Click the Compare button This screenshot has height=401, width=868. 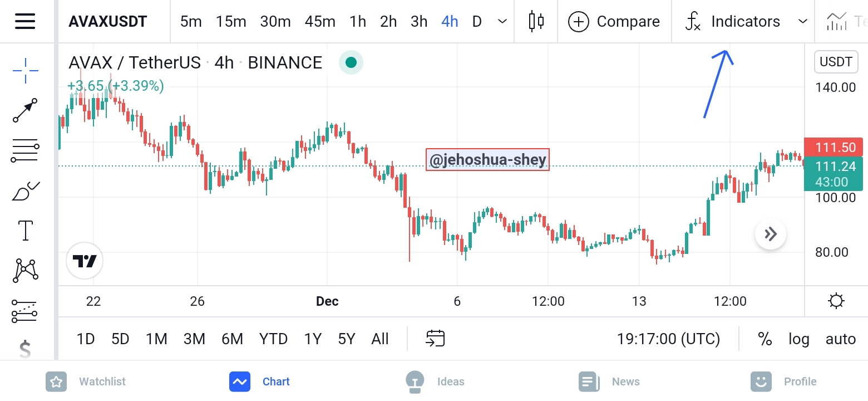(x=614, y=22)
